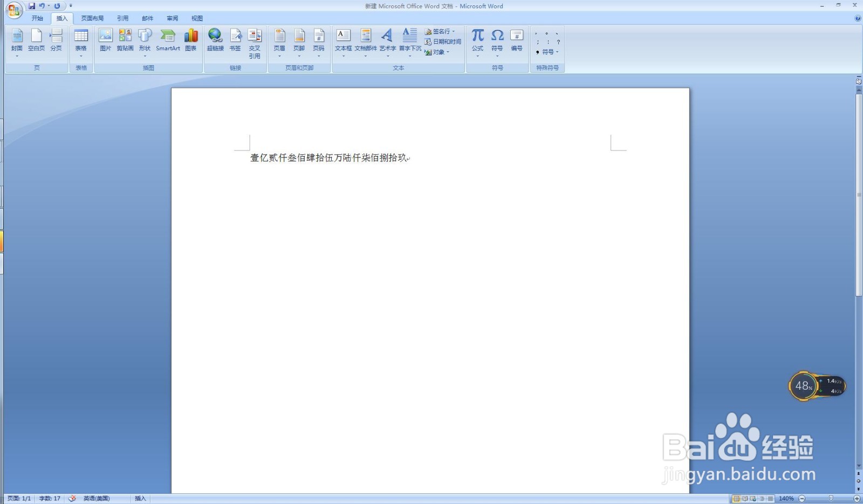Insert a SmartArt graphic
This screenshot has width=863, height=504.
pos(168,40)
